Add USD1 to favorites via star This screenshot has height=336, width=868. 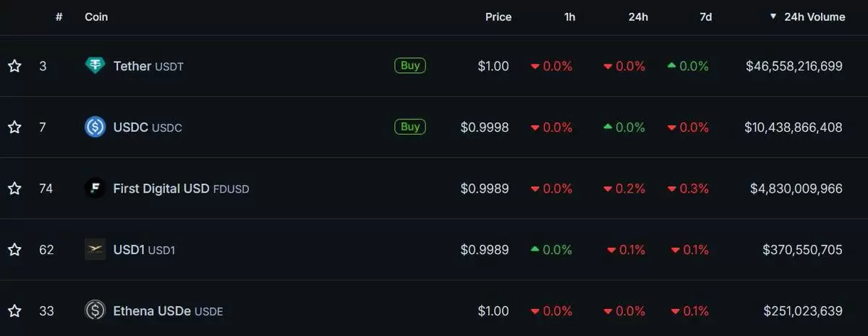tap(14, 250)
